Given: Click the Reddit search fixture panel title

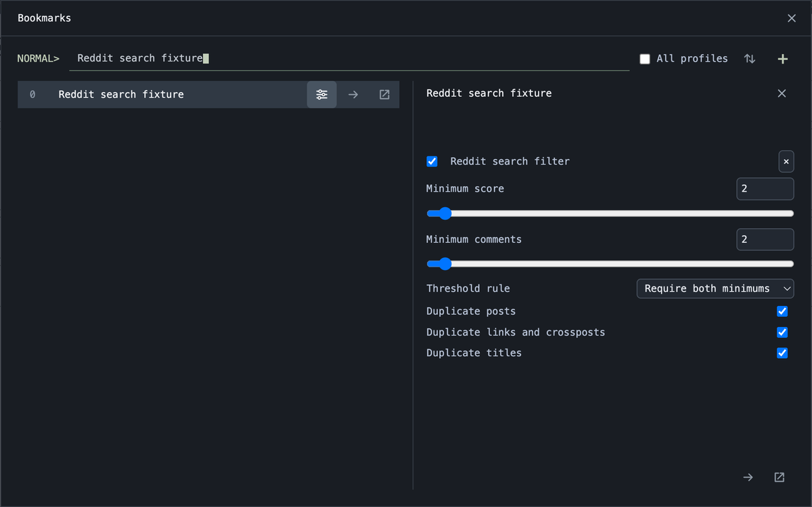Looking at the screenshot, I should [489, 93].
